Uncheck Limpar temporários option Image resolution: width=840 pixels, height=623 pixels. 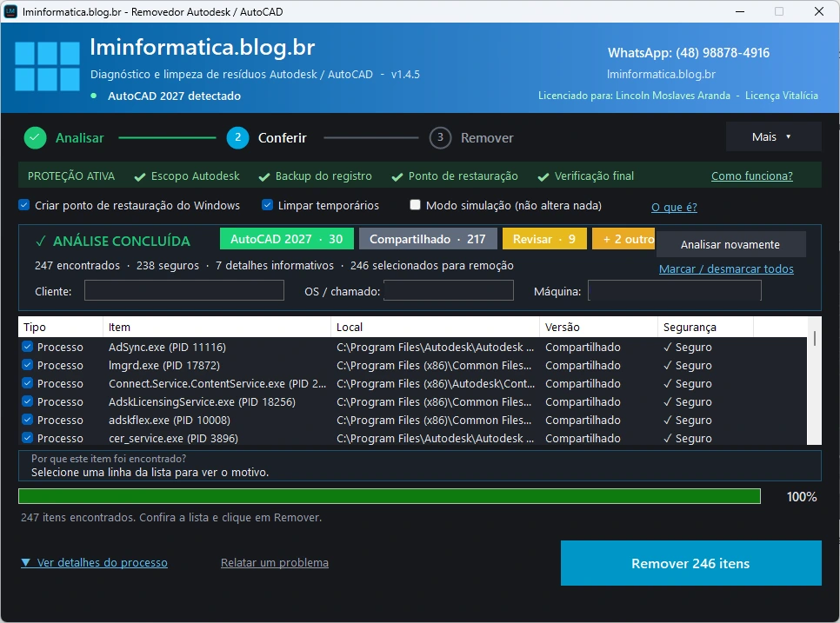267,205
